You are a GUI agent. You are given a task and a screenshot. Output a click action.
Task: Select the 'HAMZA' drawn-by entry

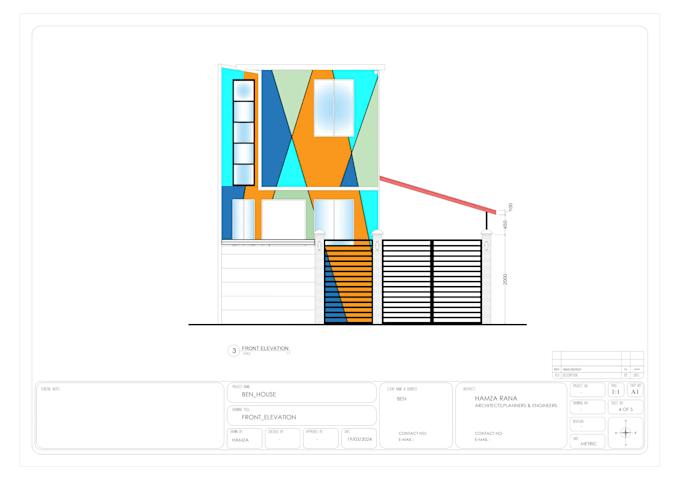pyautogui.click(x=240, y=440)
